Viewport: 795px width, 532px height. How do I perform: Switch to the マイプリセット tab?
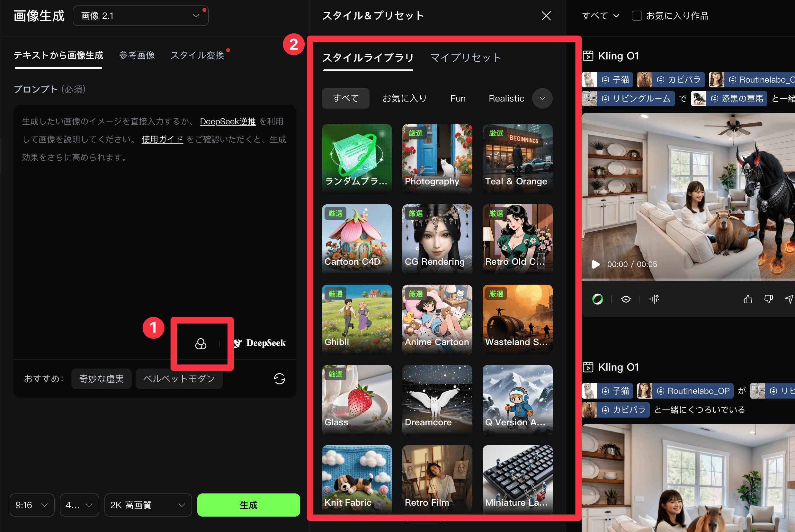click(x=466, y=58)
